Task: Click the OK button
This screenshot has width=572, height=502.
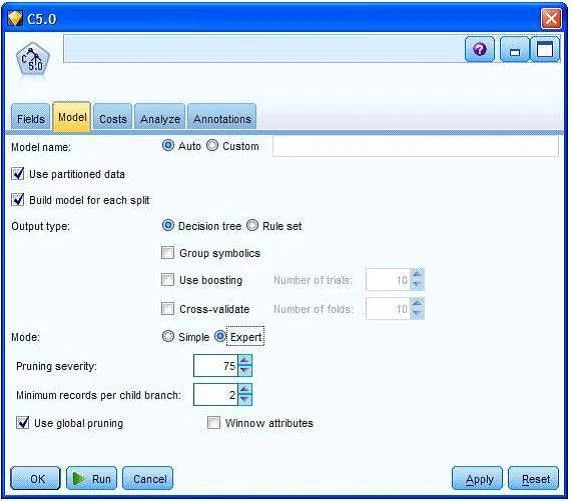Action: point(36,478)
